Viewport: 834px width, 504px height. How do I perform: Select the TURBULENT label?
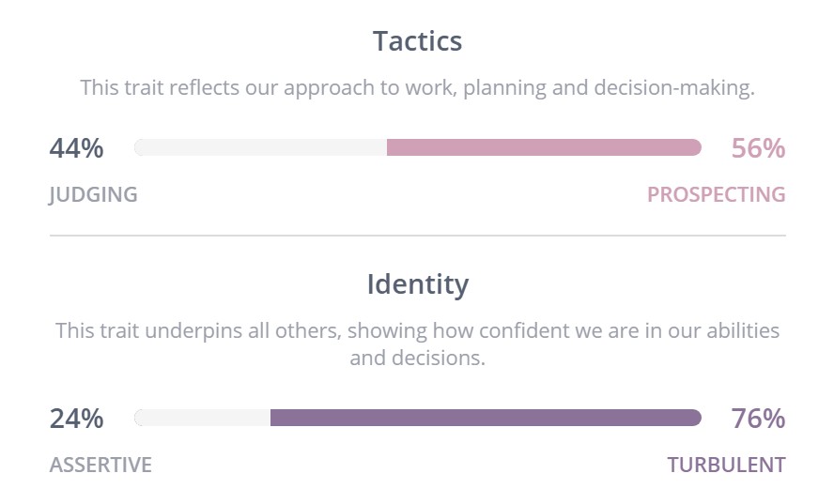click(726, 465)
